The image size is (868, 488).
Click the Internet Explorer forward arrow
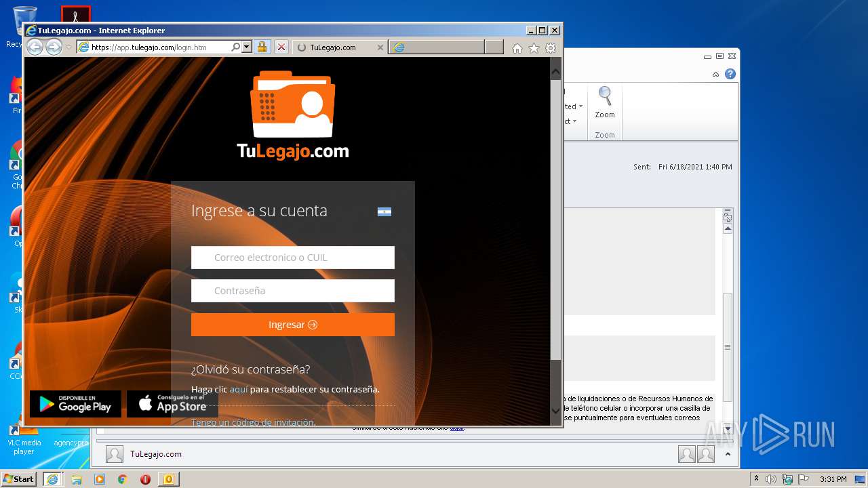click(54, 47)
